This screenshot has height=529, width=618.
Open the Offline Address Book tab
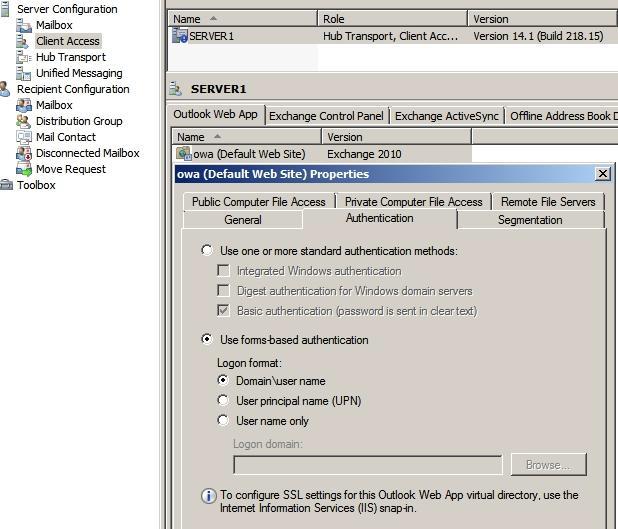562,116
